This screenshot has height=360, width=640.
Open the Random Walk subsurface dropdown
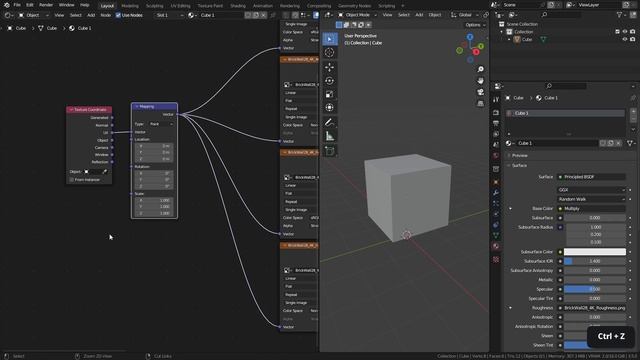(591, 199)
